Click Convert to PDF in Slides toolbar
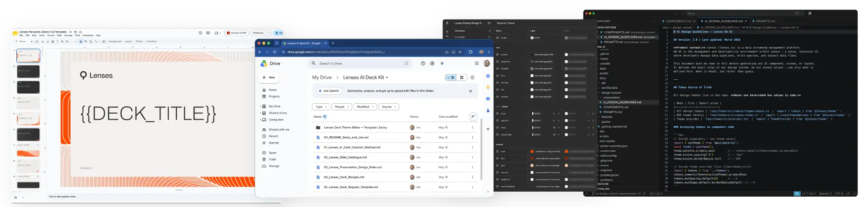 click(x=237, y=33)
